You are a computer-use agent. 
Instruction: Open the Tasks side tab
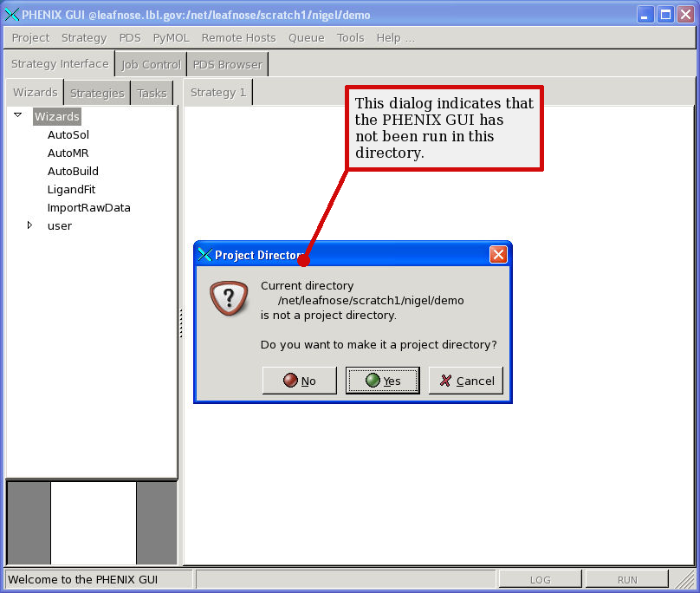click(x=152, y=93)
